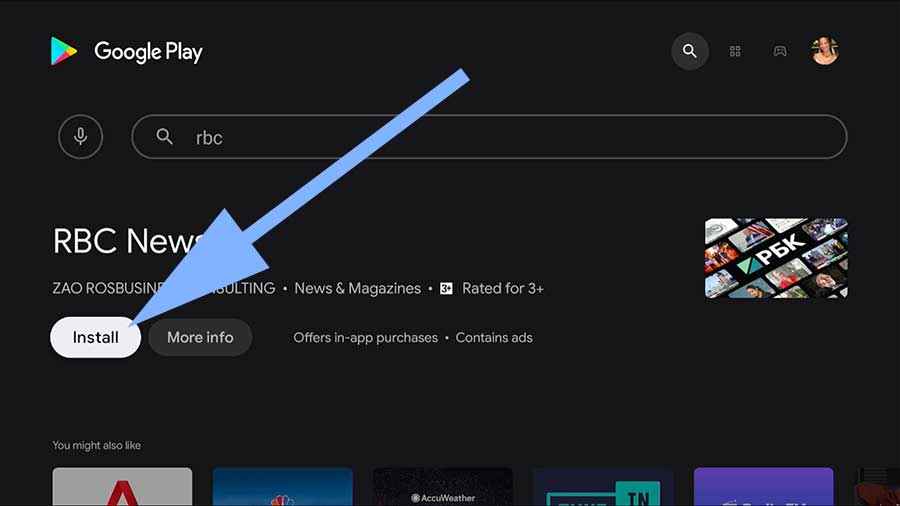Image resolution: width=900 pixels, height=506 pixels.
Task: Click the magnifier icon inside search field
Action: pyautogui.click(x=165, y=137)
